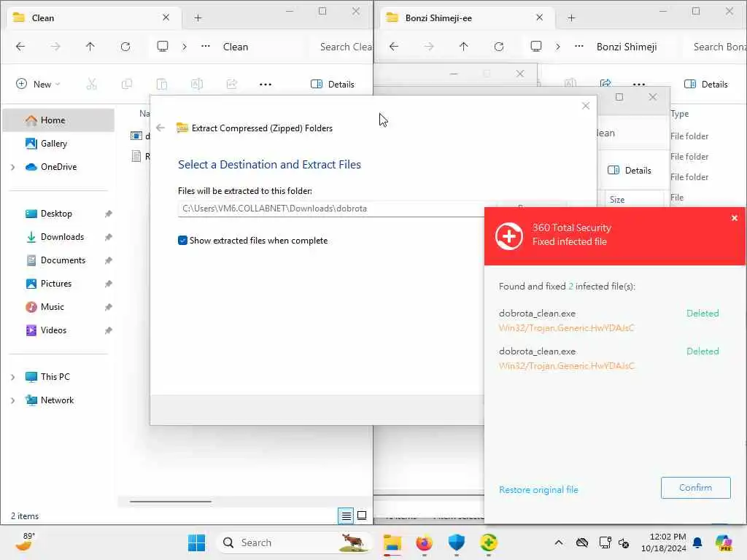Open breadcrumb ellipsis in Bonzi Shimeji address bar
Image resolution: width=747 pixels, height=560 pixels.
pos(578,47)
